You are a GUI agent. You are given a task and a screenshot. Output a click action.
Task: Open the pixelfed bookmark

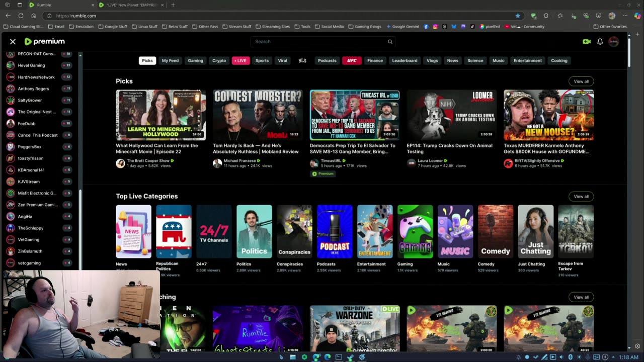point(490,27)
